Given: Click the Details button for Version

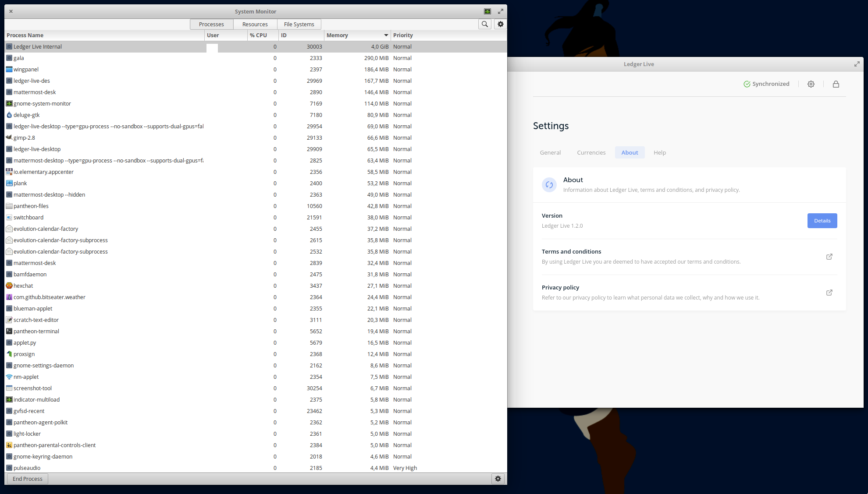Looking at the screenshot, I should pos(822,221).
